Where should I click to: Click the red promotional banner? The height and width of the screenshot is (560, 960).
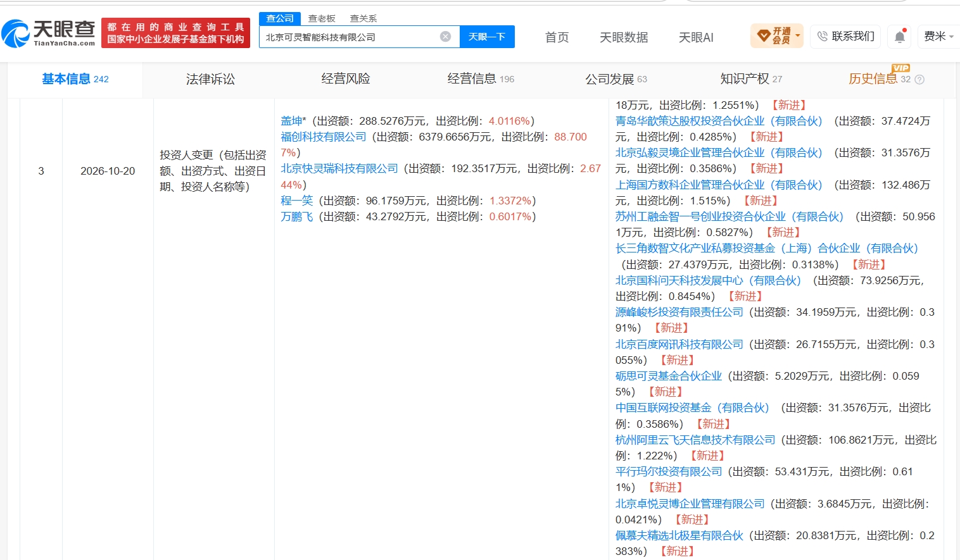(x=175, y=33)
